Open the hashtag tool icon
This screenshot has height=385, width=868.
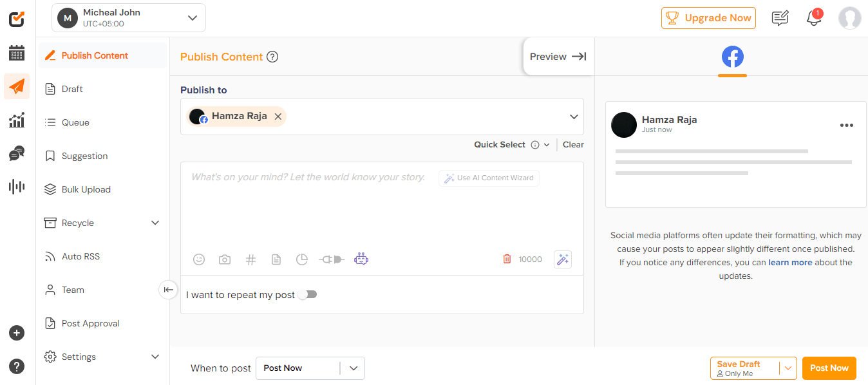250,259
